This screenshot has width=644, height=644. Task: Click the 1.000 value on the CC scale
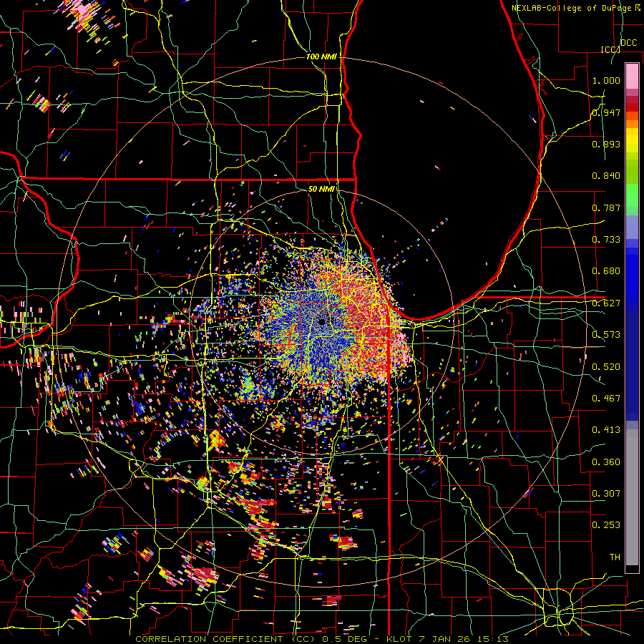point(606,80)
